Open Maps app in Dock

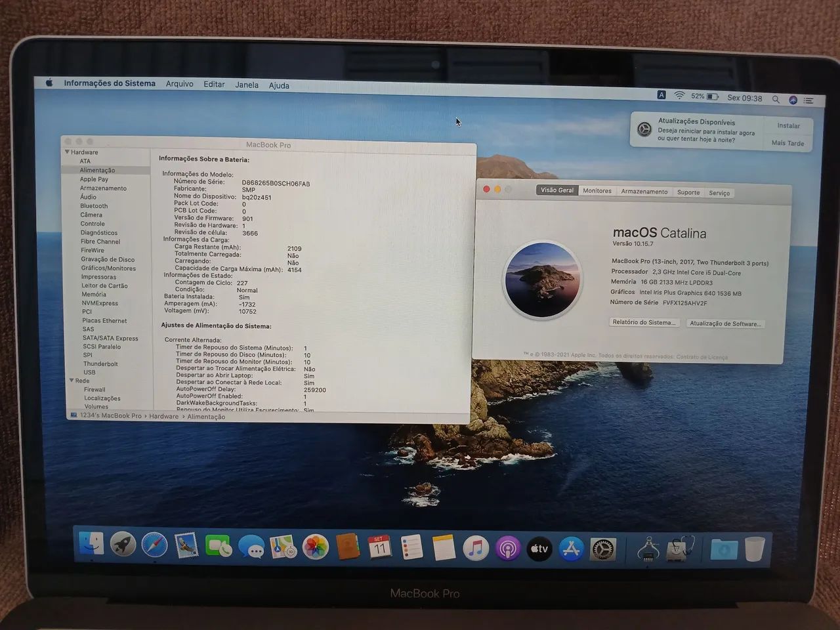[283, 547]
